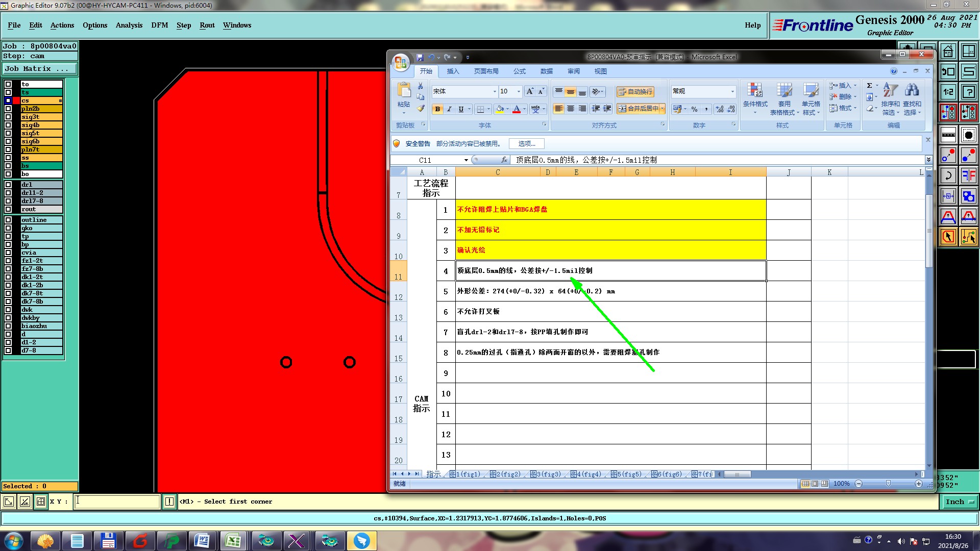
Task: Open the number format dropdown 常规
Action: click(732, 91)
